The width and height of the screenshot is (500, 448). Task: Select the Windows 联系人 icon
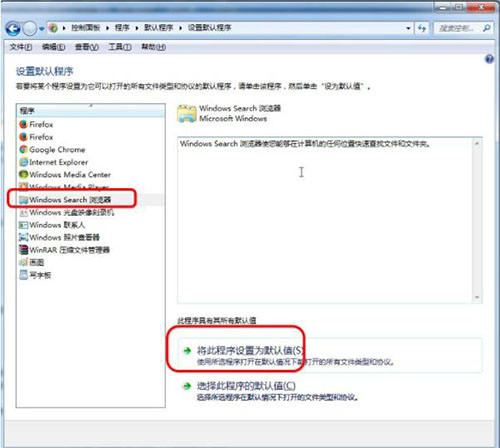(x=23, y=225)
